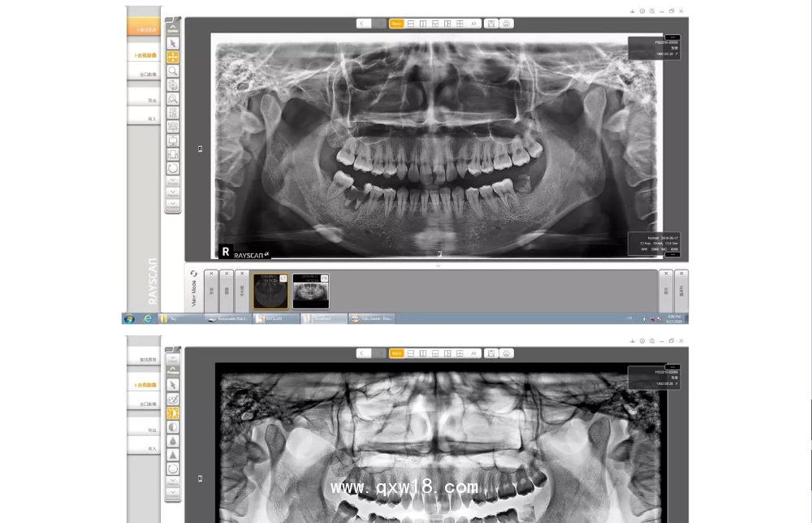The height and width of the screenshot is (523, 812).
Task: Go to previous image with back arrow in upper viewer
Action: tap(363, 24)
